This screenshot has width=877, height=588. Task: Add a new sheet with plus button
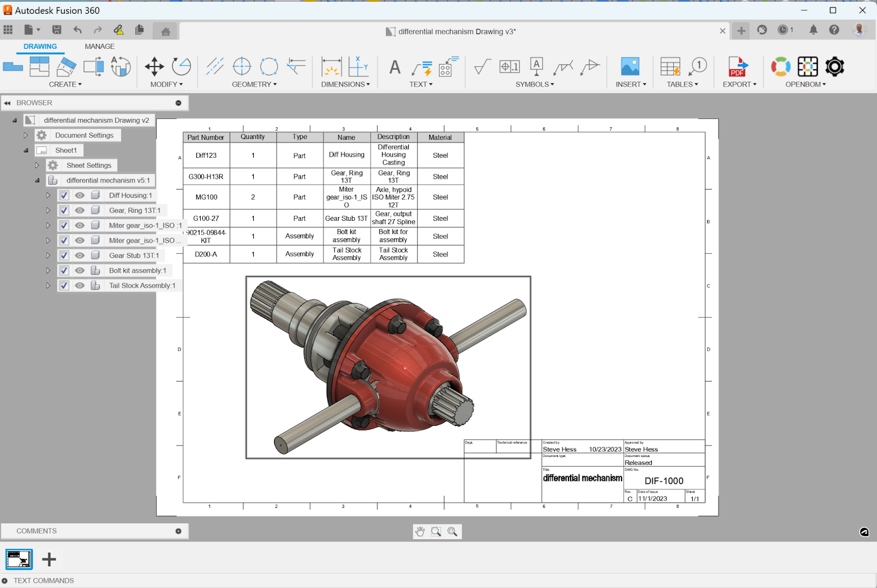(x=49, y=560)
